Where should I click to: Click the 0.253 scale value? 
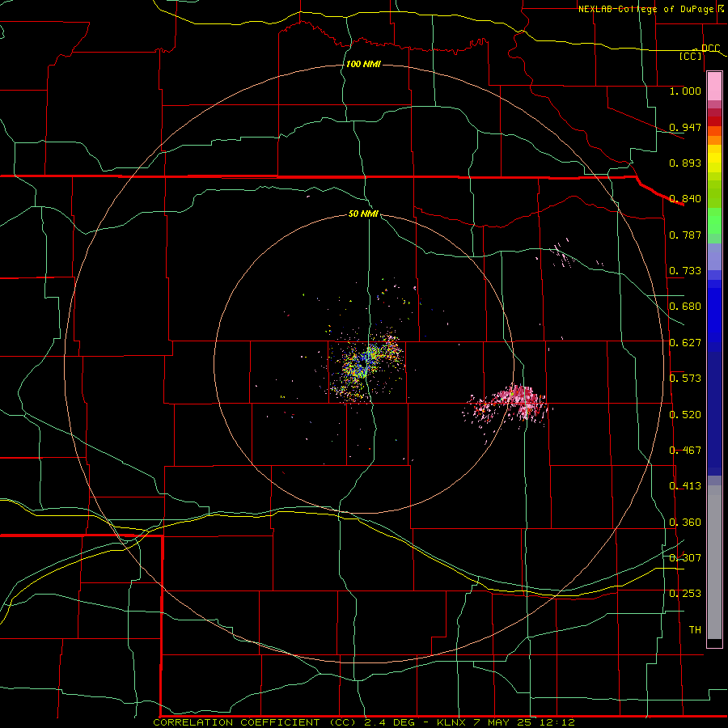coord(685,594)
